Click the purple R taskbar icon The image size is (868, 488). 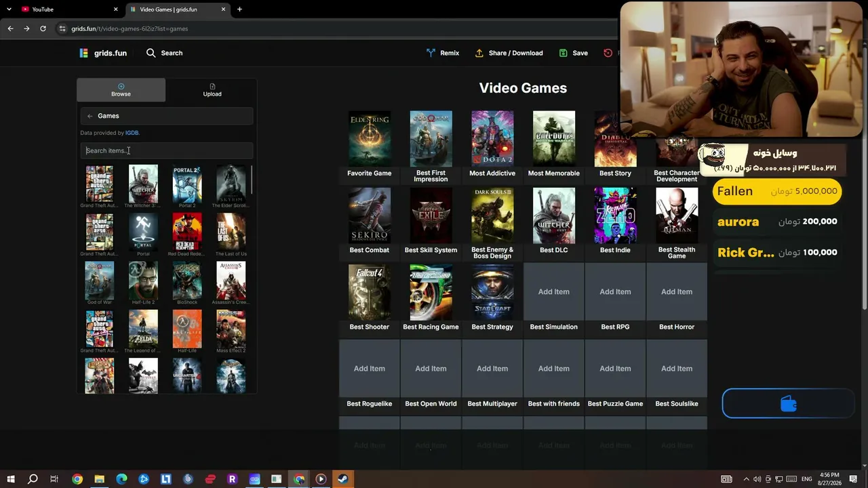[x=232, y=479]
